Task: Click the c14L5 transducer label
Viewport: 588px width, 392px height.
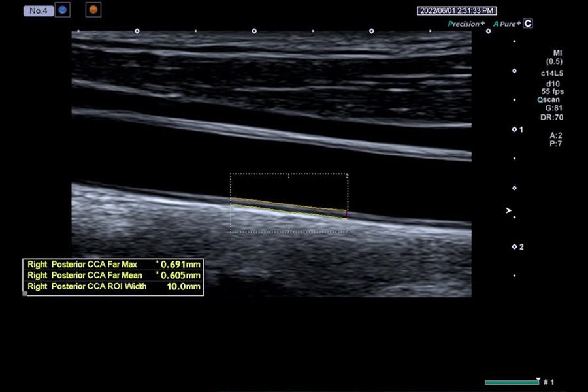Action: 552,74
